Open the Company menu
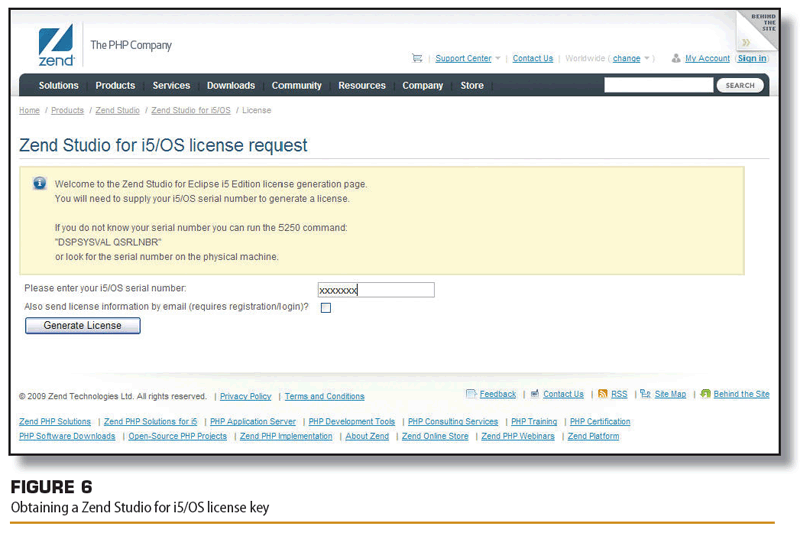This screenshot has height=533, width=800. (422, 86)
